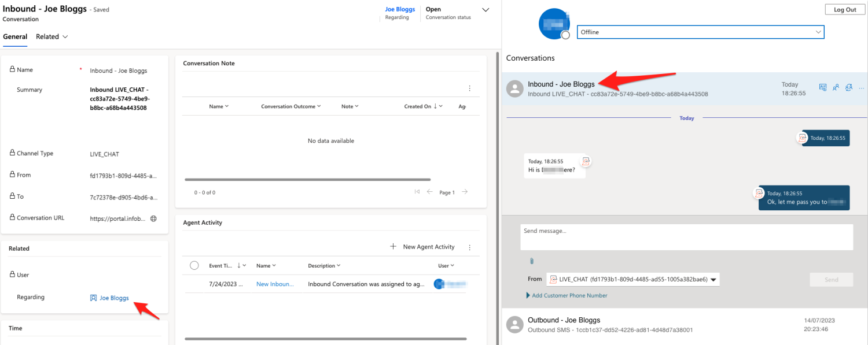Click the paperclip attachment icon
This screenshot has width=868, height=345.
point(531,261)
